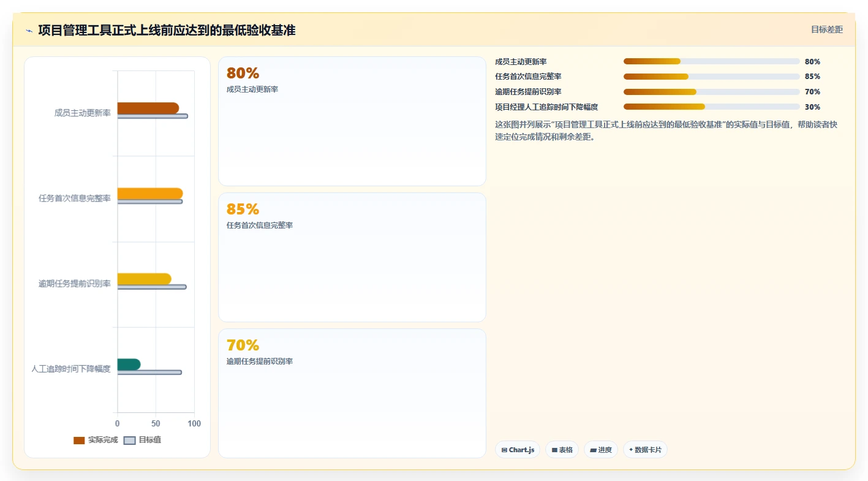Click the 成员主动更新率 chart axis label
The height and width of the screenshot is (481, 868).
[x=83, y=113]
